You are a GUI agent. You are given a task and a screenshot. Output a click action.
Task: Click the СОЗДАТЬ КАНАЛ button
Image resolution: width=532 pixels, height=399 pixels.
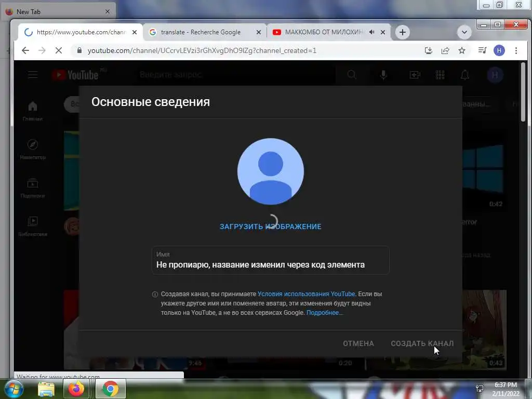(x=422, y=343)
